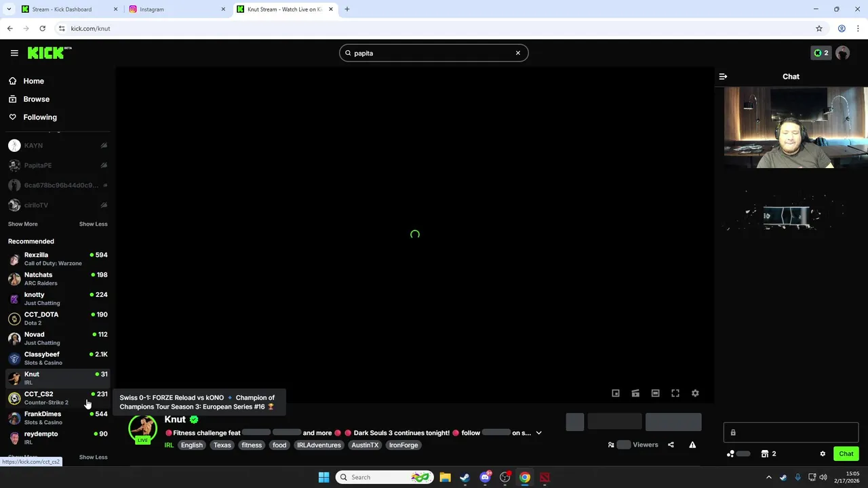Toggle theater mode on player
868x488 pixels.
[655, 393]
